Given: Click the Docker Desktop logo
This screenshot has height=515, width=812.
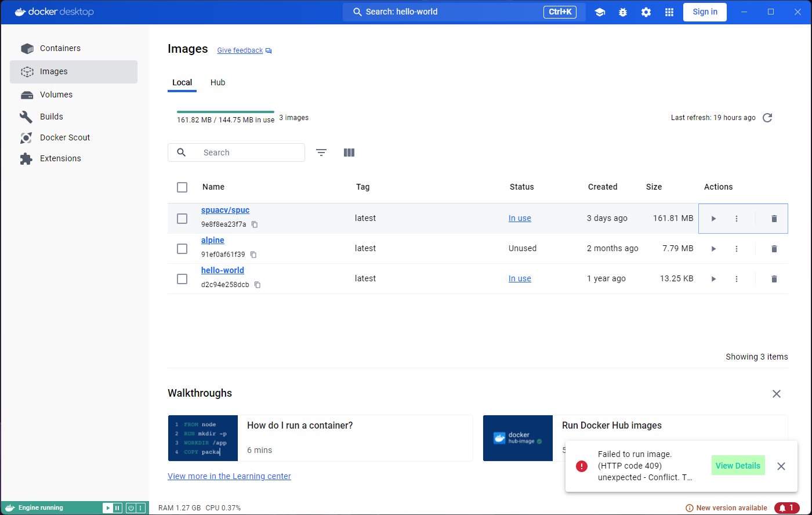Looking at the screenshot, I should [x=54, y=12].
